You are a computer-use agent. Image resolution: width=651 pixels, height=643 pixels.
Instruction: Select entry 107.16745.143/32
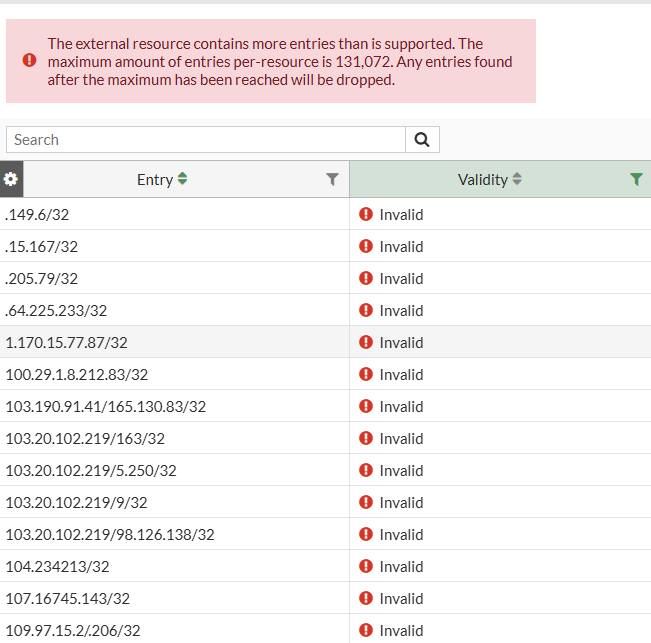point(68,599)
